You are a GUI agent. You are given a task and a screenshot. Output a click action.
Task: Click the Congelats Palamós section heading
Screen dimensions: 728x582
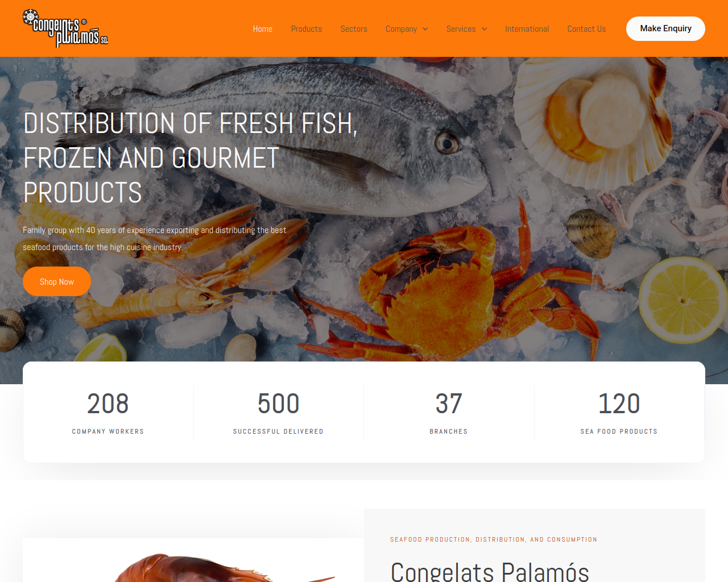coord(490,571)
